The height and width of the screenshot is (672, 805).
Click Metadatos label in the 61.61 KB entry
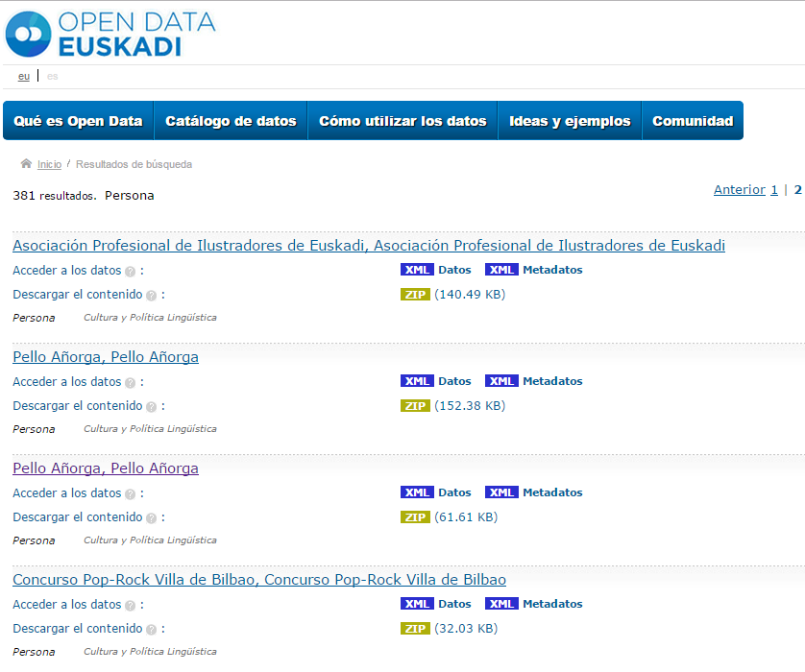point(552,492)
